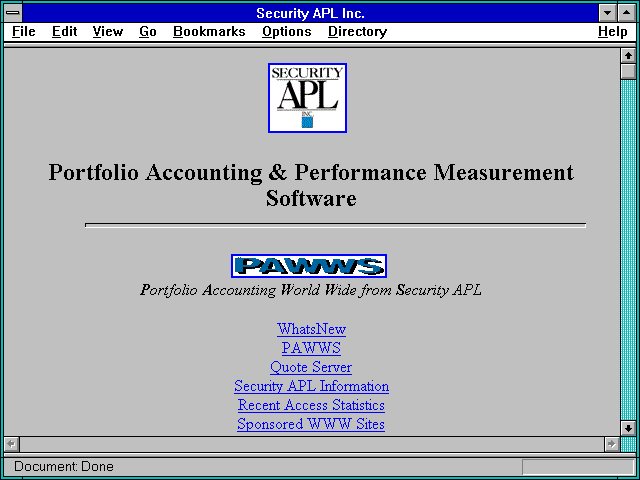640x480 pixels.
Task: Open the File menu
Action: tap(24, 31)
